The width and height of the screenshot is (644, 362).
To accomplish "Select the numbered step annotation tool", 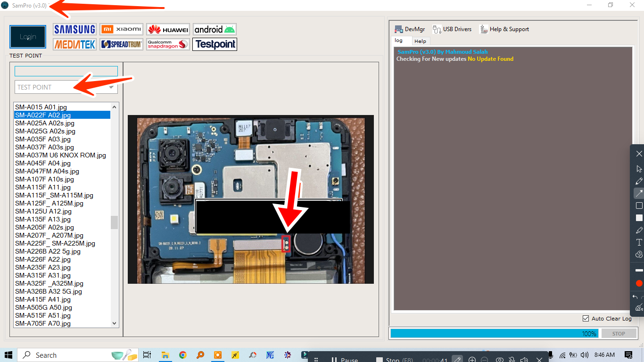I will 639,255.
